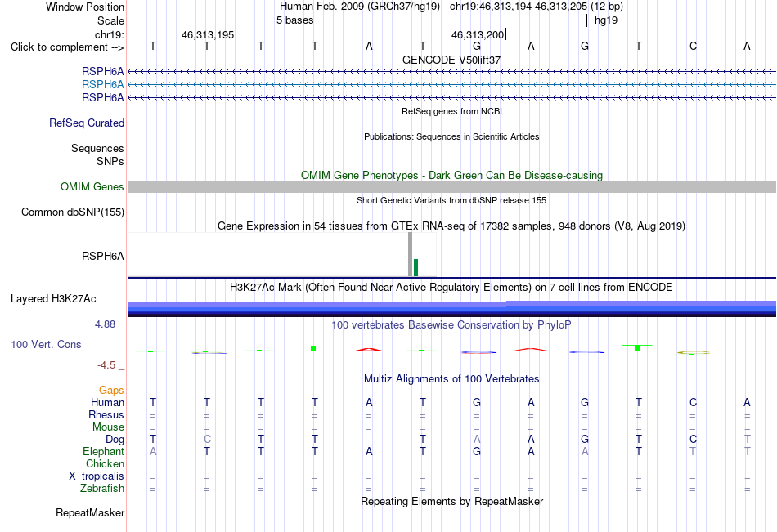Click the Window Position label

tap(85, 7)
